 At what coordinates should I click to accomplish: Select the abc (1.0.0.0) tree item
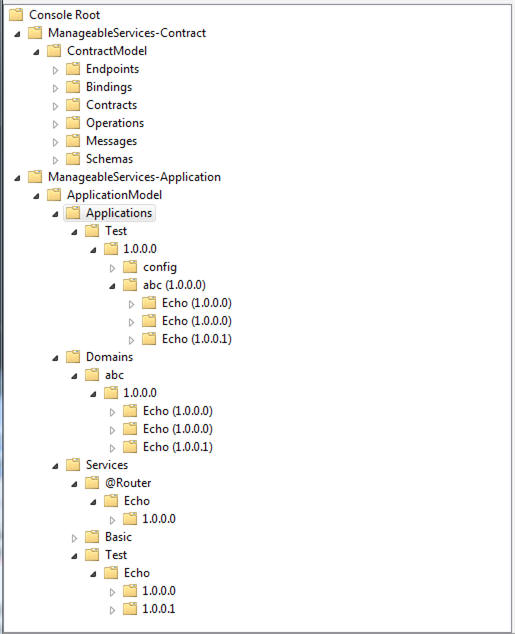(174, 285)
